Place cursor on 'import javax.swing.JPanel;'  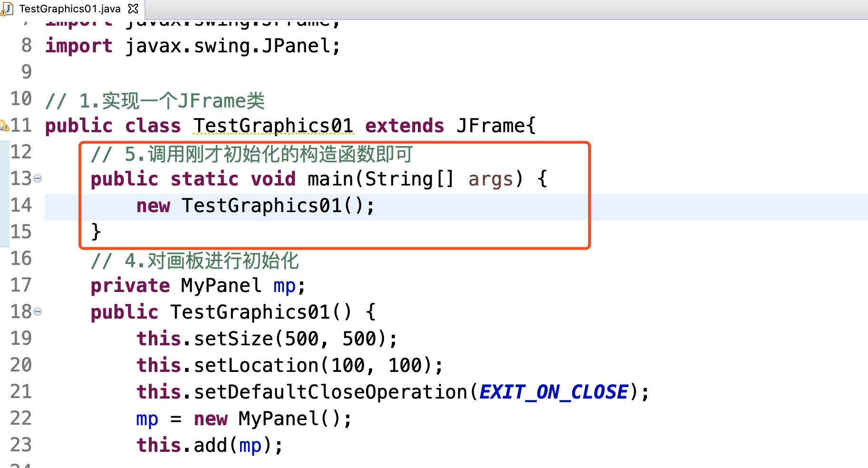(193, 46)
